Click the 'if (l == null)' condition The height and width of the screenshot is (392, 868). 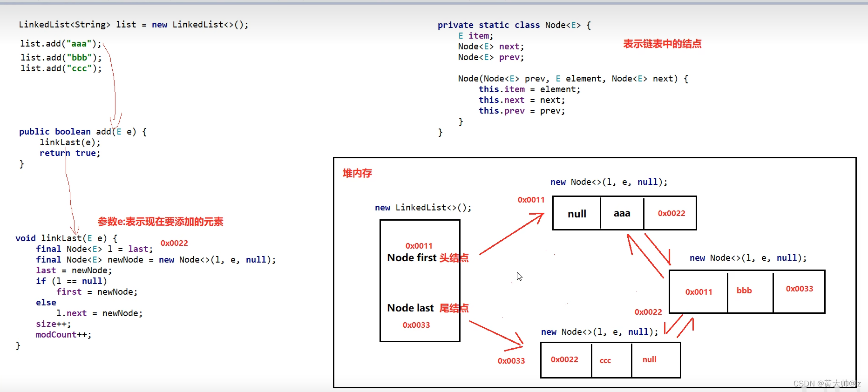(72, 281)
